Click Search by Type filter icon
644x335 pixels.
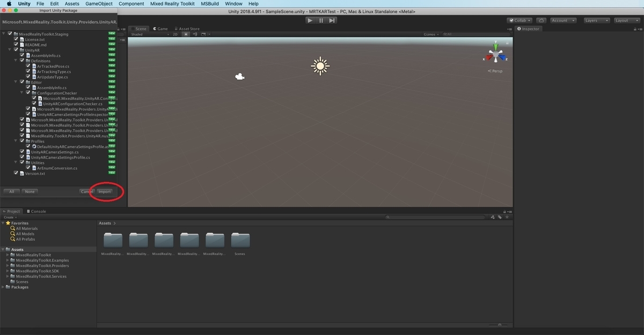tap(493, 217)
